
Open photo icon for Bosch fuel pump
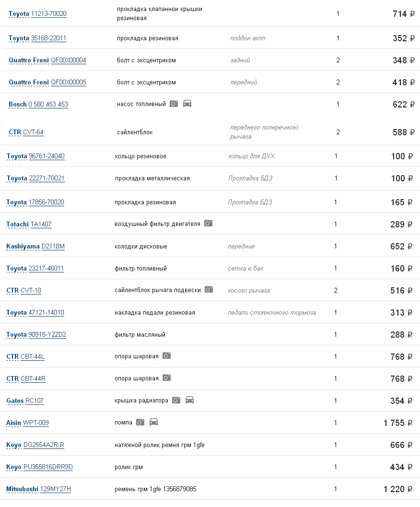coord(174,104)
